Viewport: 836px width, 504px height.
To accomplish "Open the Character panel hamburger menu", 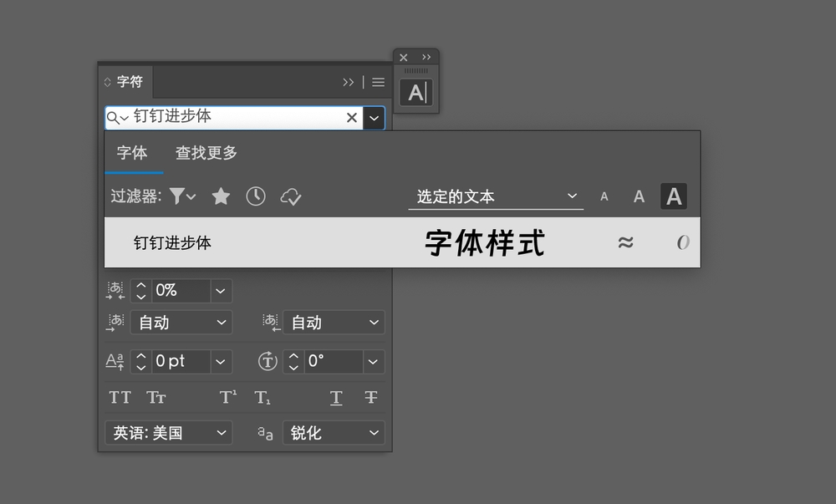I will point(378,82).
